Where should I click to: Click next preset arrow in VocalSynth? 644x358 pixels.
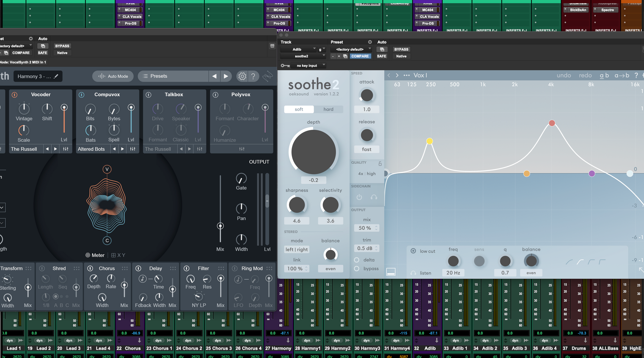point(226,76)
